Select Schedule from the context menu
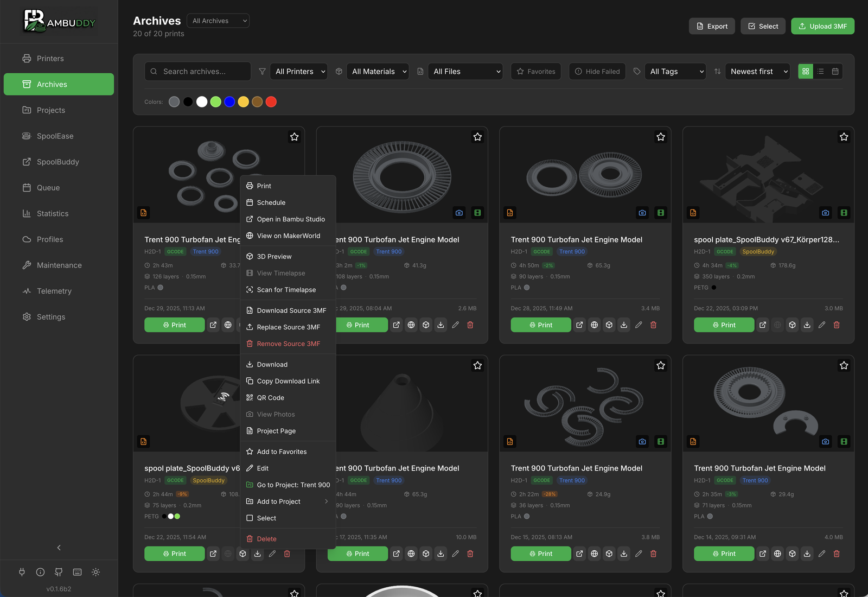Image resolution: width=868 pixels, height=597 pixels. (271, 202)
